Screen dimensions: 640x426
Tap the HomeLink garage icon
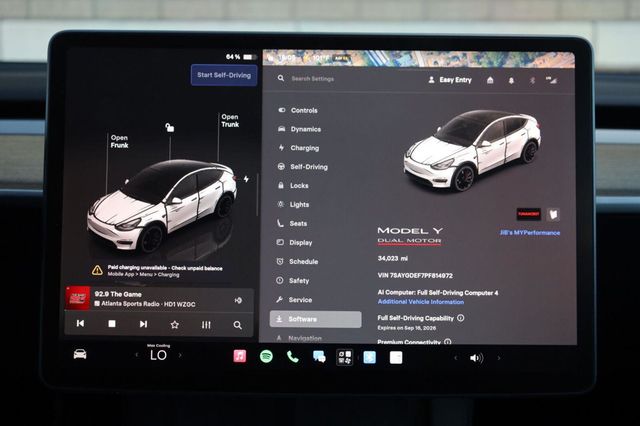[490, 80]
